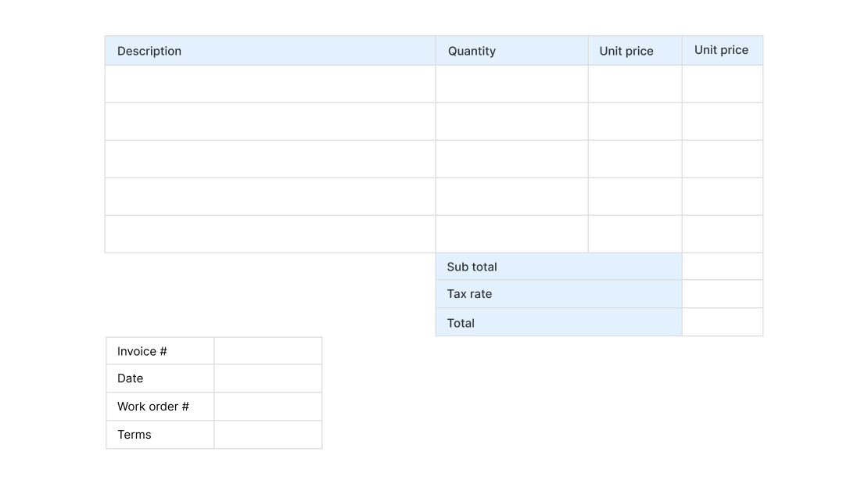Viewport: 868px width, 484px height.
Task: Click the empty field next to Work order #
Action: (x=268, y=407)
